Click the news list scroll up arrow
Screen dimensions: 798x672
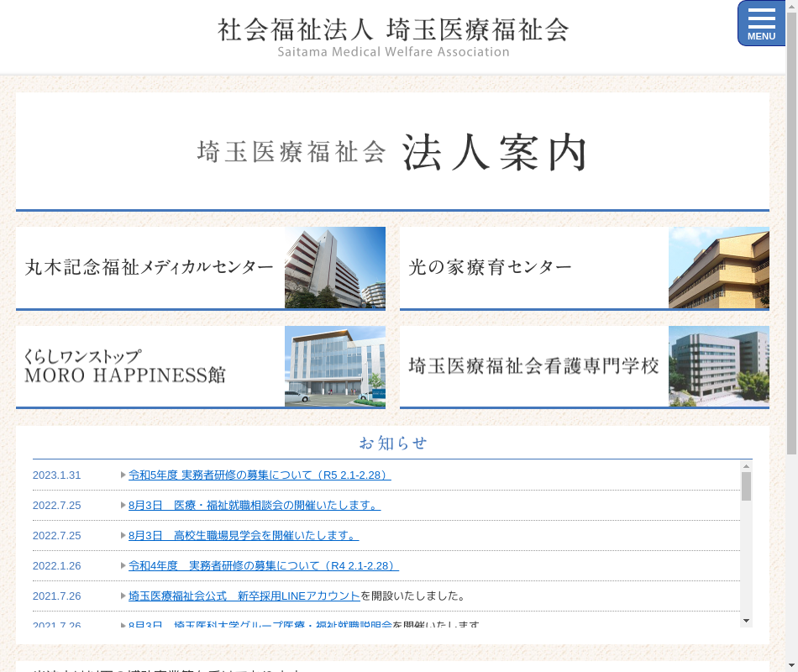tap(746, 466)
